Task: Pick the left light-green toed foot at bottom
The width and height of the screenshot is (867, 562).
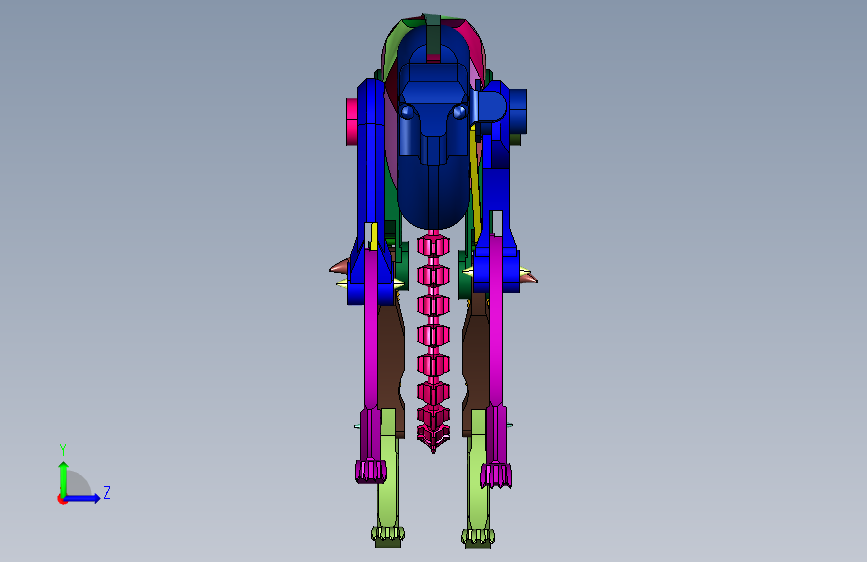Action: (388, 535)
